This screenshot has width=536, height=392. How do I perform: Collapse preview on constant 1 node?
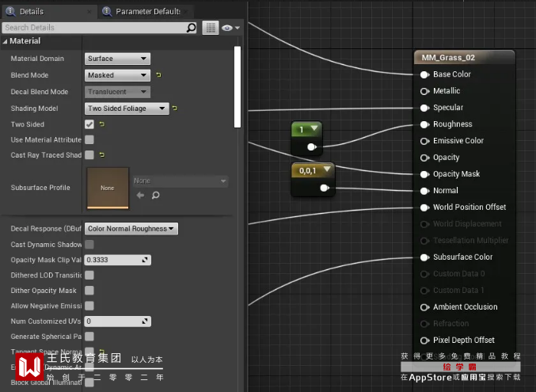click(314, 128)
